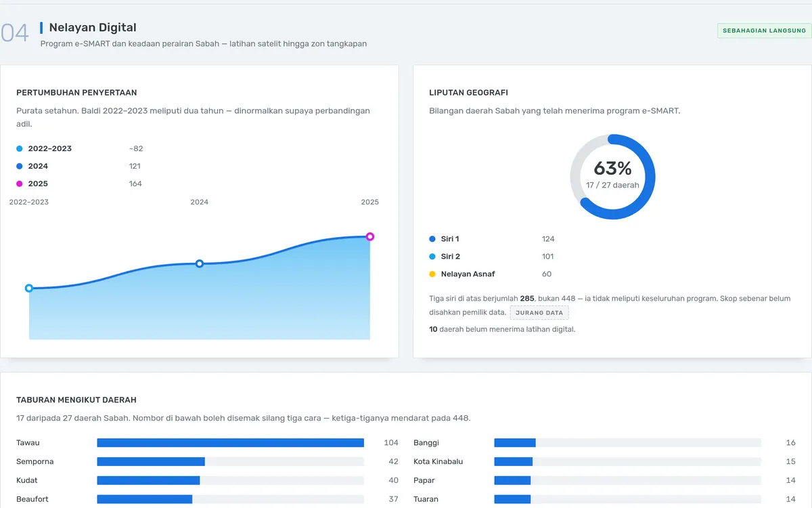This screenshot has width=812, height=508.
Task: Click the 2024 data point on chart
Action: click(x=200, y=263)
